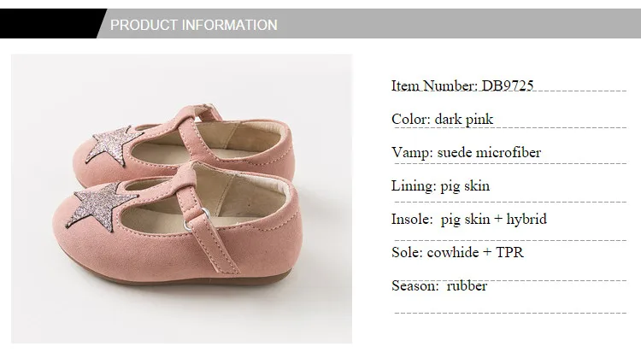
Task: Select the Color dark pink line
Action: 443,120
